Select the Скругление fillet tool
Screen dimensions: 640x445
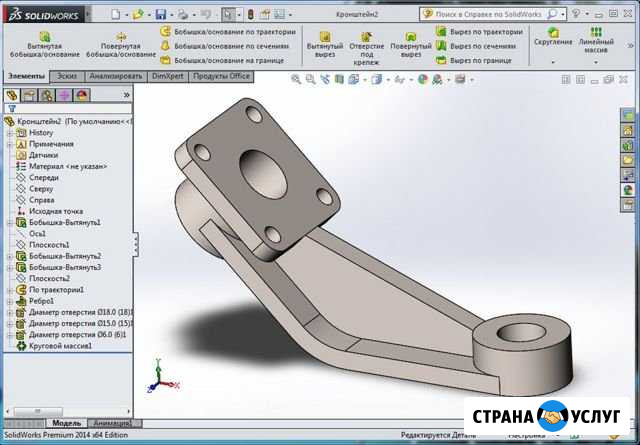click(x=553, y=36)
